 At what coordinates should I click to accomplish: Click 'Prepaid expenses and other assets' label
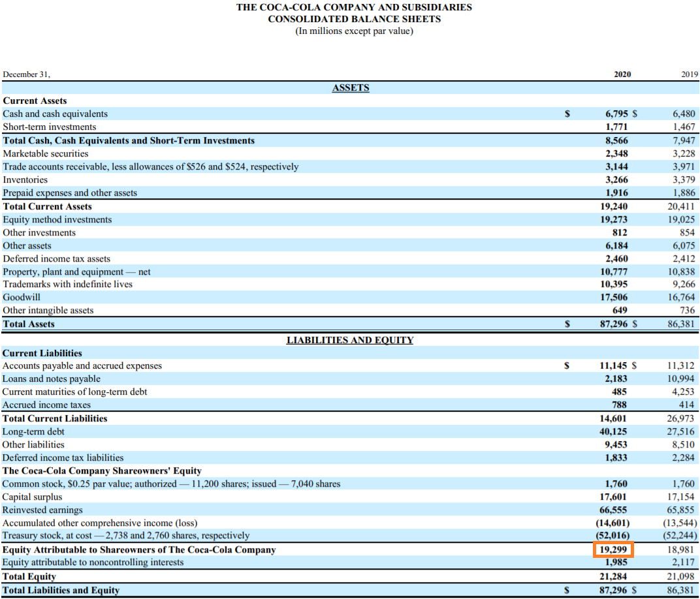pyautogui.click(x=70, y=192)
